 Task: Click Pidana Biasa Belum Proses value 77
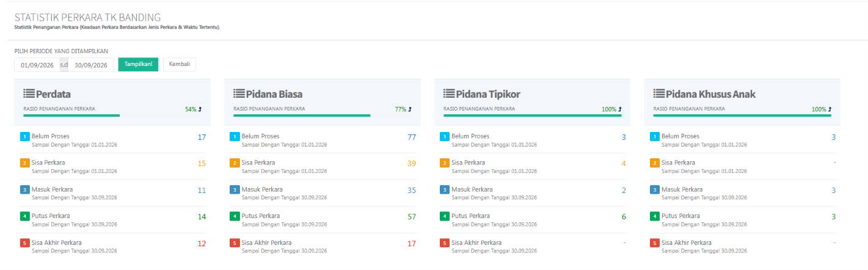[x=412, y=137]
